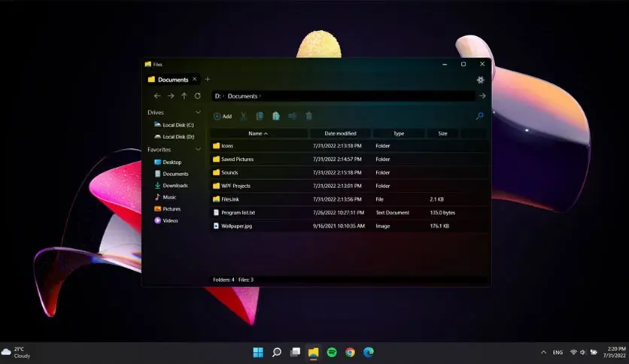Go up one directory level
Image resolution: width=629 pixels, height=364 pixels.
pos(184,96)
